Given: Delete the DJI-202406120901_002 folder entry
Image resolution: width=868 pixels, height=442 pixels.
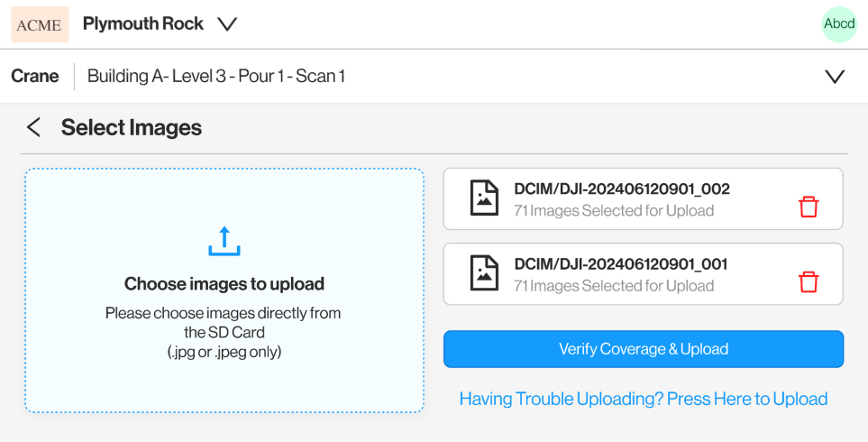Looking at the screenshot, I should pyautogui.click(x=809, y=207).
